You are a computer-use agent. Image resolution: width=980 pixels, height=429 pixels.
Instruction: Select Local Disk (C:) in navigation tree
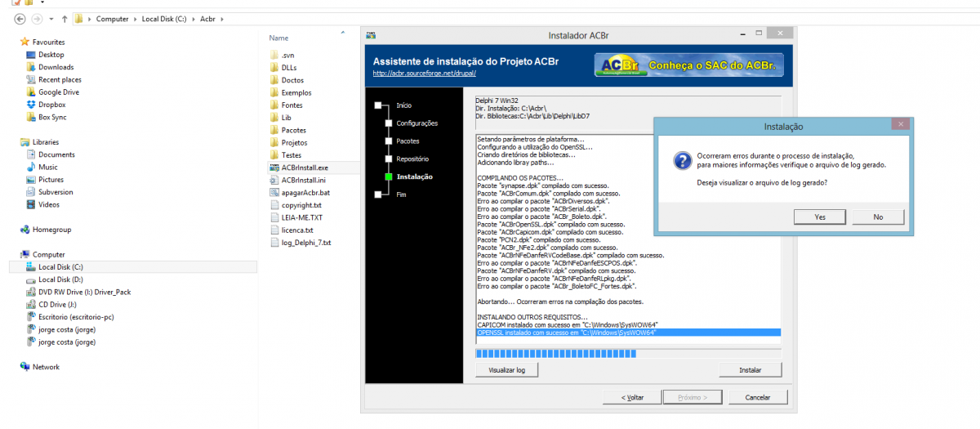pyautogui.click(x=132, y=267)
